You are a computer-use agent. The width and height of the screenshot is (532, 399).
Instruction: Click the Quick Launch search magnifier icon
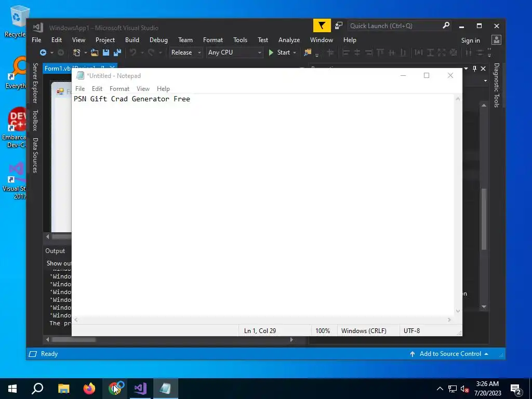(x=446, y=25)
